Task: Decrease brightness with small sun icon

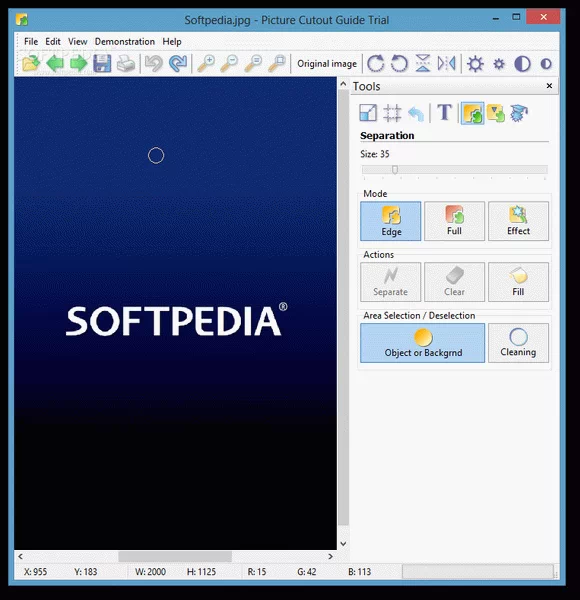Action: pyautogui.click(x=499, y=64)
